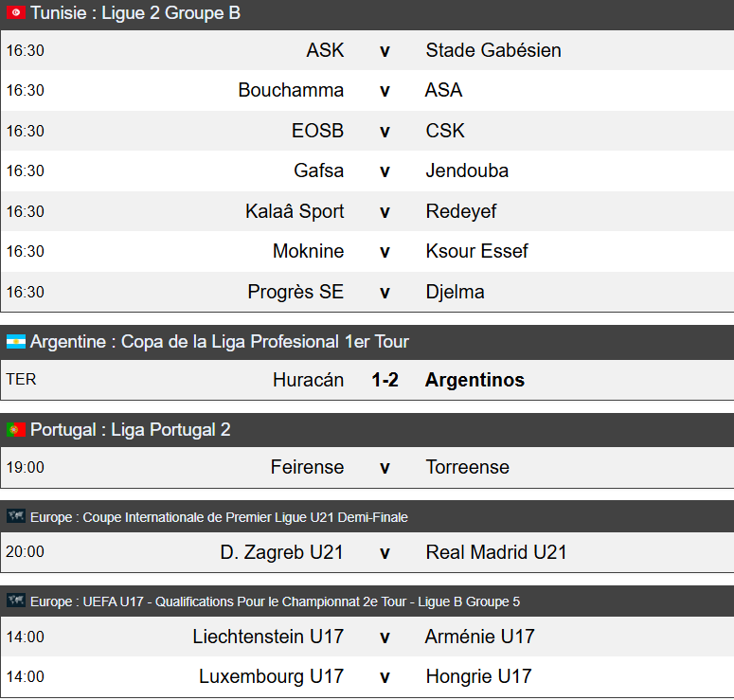Select the Feirense team name
This screenshot has height=700, width=734.
pos(307,467)
